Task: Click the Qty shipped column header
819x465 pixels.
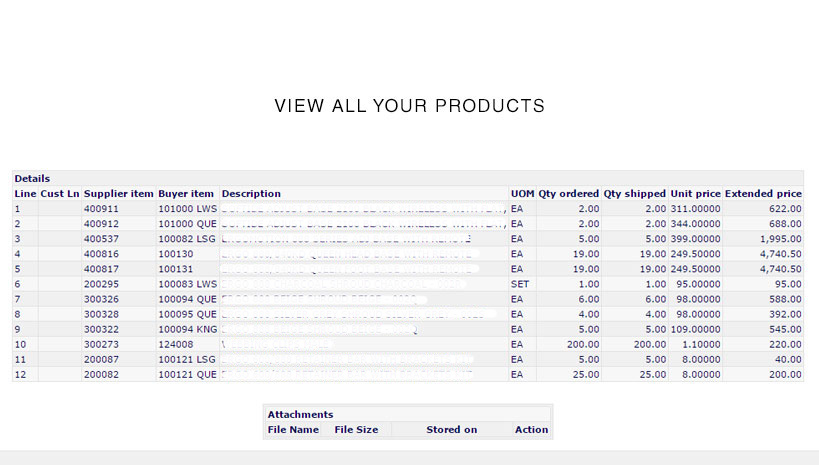Action: [x=634, y=193]
